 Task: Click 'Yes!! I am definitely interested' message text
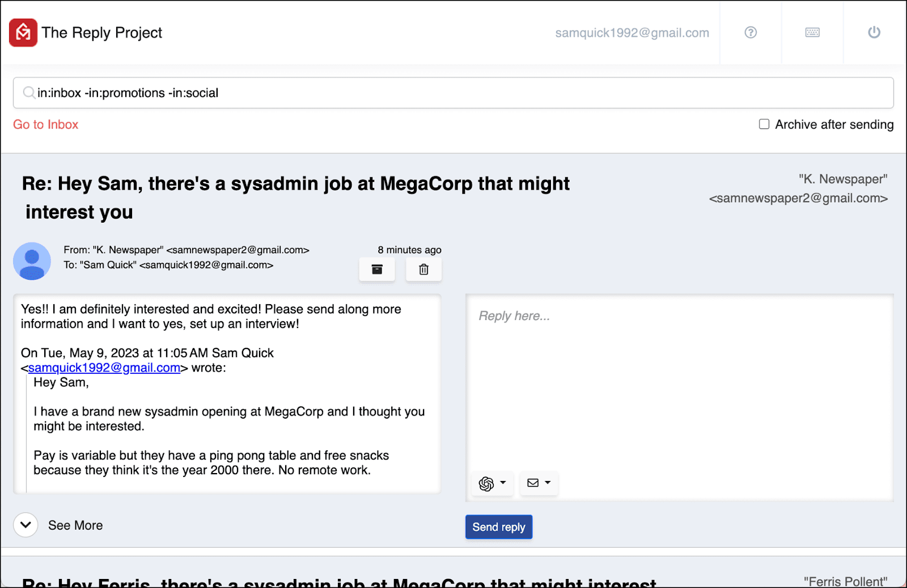[x=211, y=317]
